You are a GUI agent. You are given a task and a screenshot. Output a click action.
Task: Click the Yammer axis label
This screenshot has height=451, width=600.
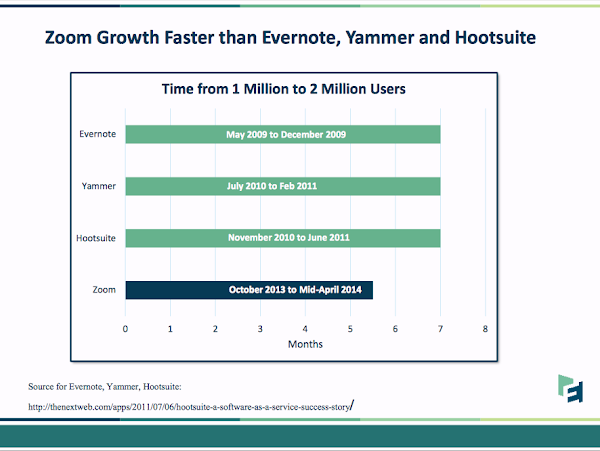tap(99, 186)
